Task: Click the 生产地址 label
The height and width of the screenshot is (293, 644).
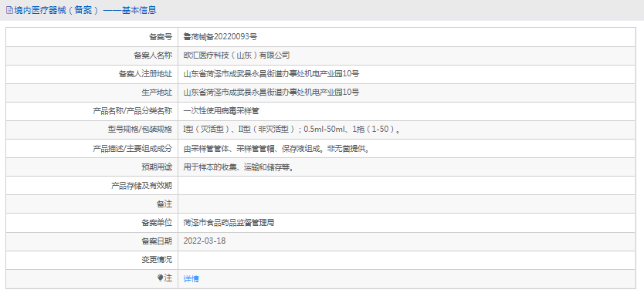Action: tap(157, 93)
